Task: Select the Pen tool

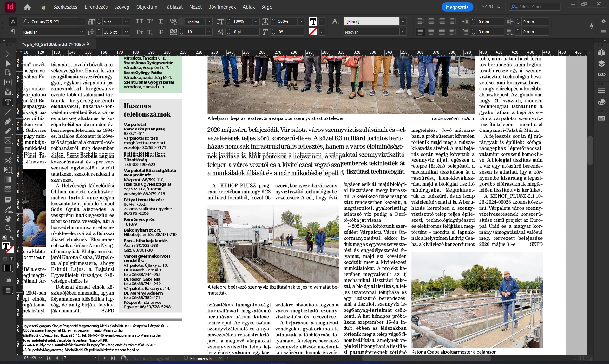Action: tap(8, 122)
